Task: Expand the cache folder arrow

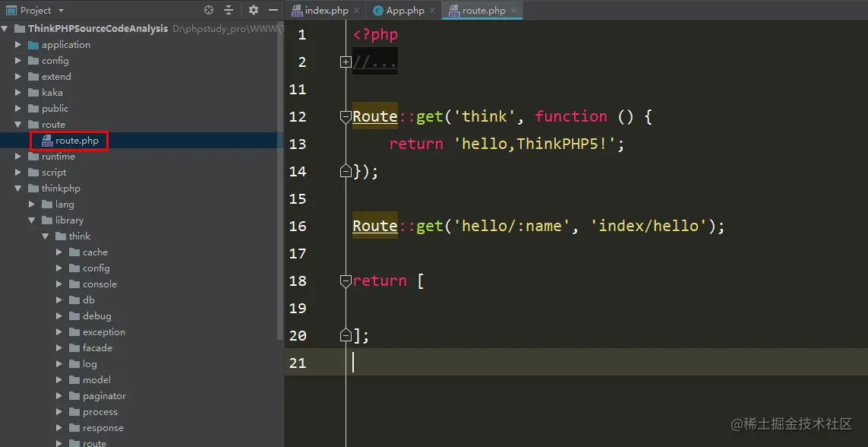Action: point(59,252)
